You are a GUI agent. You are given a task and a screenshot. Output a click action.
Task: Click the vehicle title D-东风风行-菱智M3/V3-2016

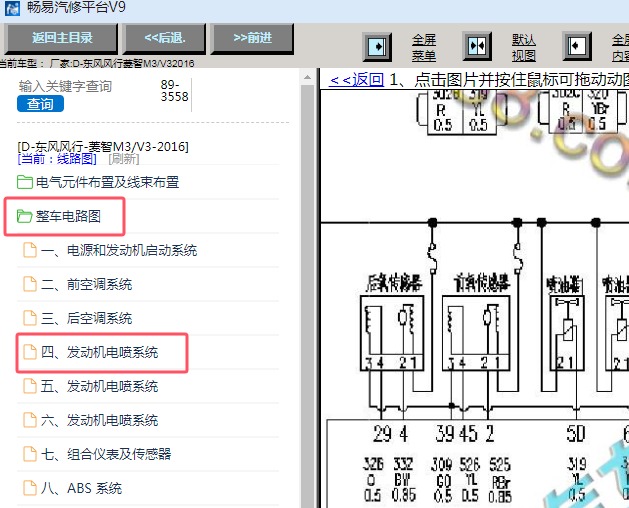(103, 146)
